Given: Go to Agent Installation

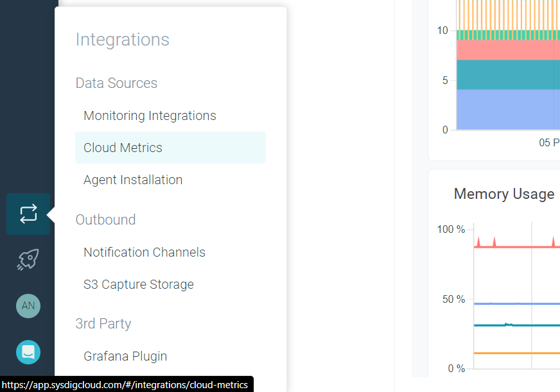Looking at the screenshot, I should point(132,180).
